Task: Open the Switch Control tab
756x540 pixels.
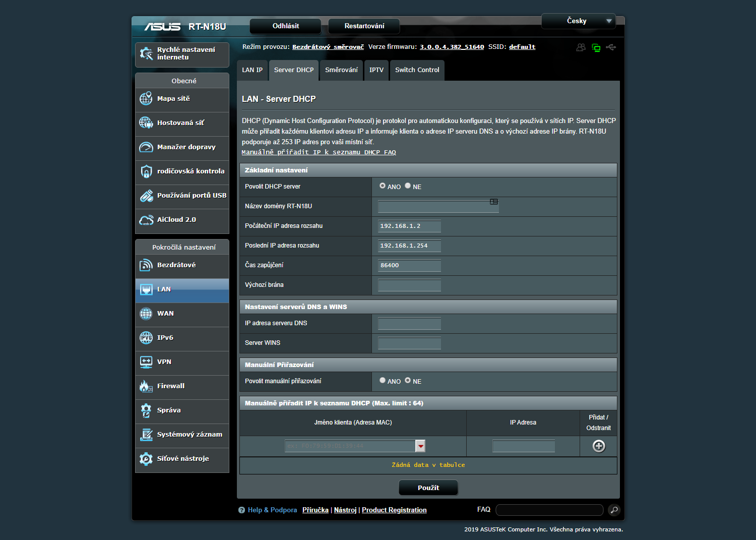Action: click(x=417, y=70)
